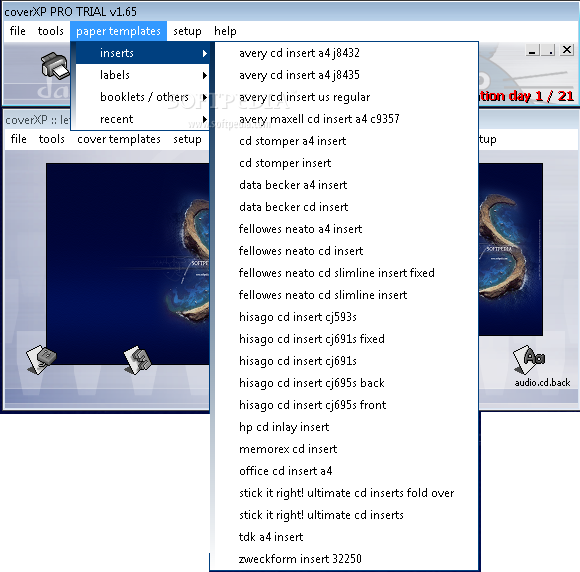Select fellowes neato cd insert
Image resolution: width=580 pixels, height=572 pixels.
coord(346,251)
